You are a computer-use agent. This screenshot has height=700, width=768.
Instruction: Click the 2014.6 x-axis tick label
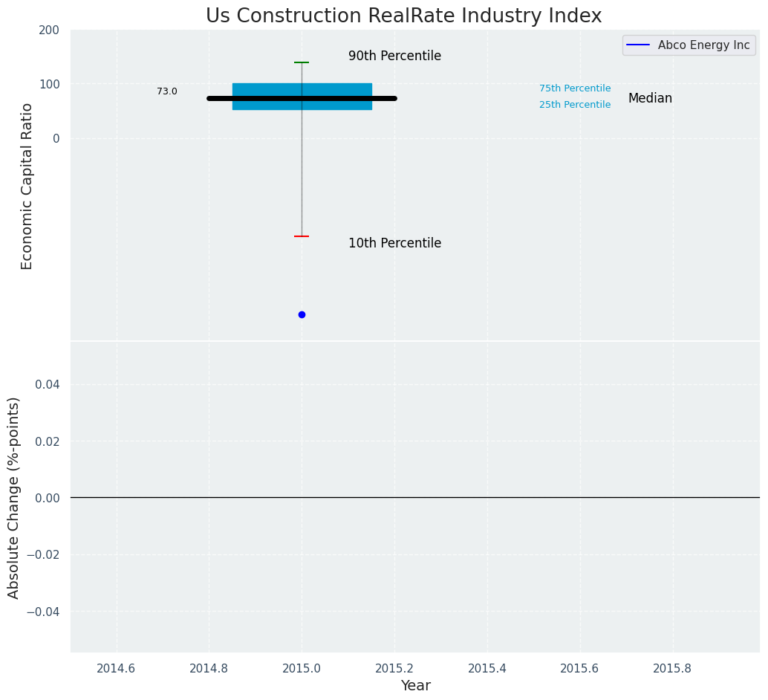coord(116,667)
